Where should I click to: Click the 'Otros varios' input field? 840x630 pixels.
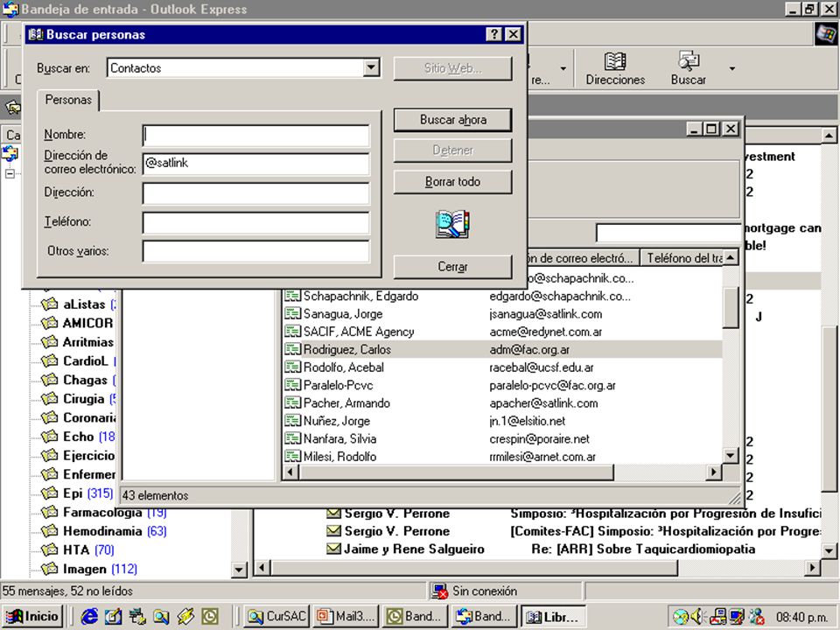[256, 251]
